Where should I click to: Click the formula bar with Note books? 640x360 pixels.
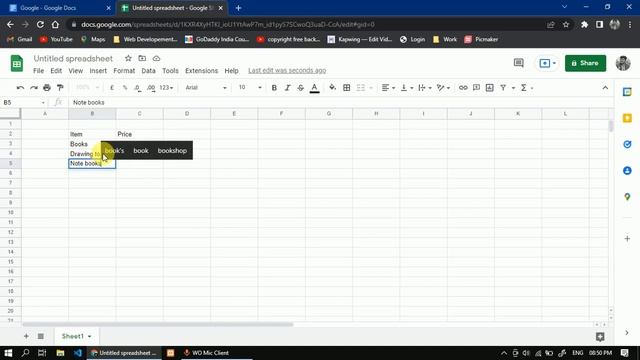(x=339, y=102)
